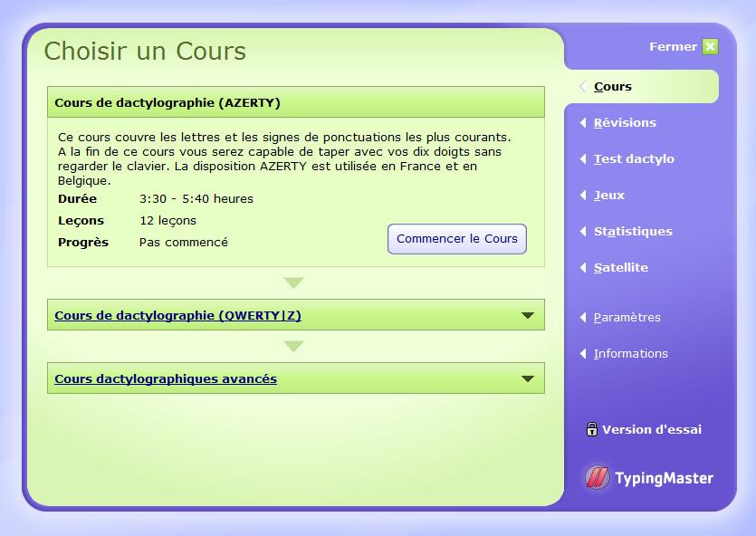Viewport: 756px width, 536px height.
Task: Start the AZERTY course with Commencer le Cours
Action: pos(457,239)
